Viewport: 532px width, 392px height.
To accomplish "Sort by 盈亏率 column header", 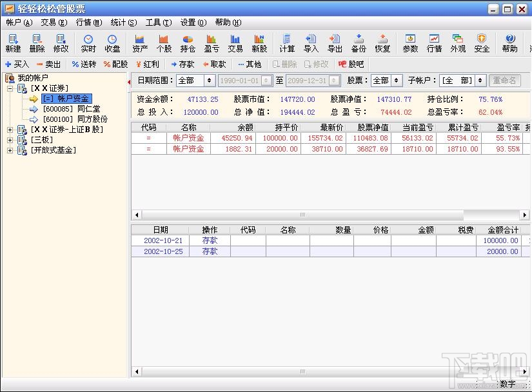I will tap(502, 128).
